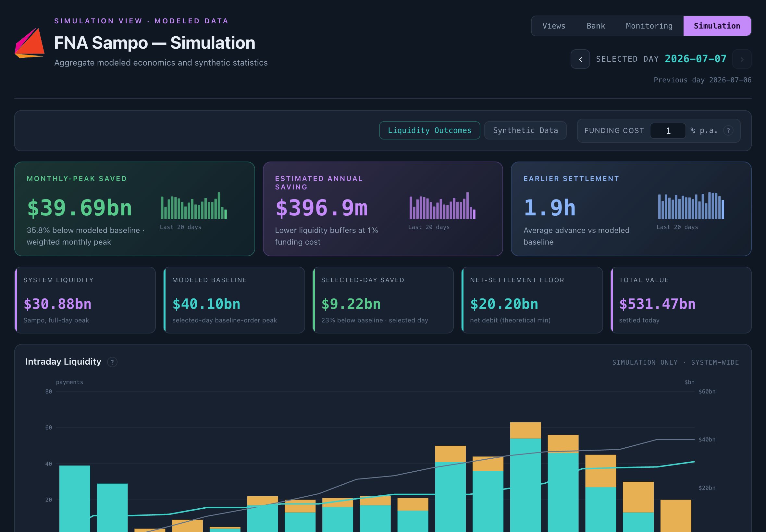The width and height of the screenshot is (766, 532).
Task: Open the Monitoring tab
Action: pos(649,26)
